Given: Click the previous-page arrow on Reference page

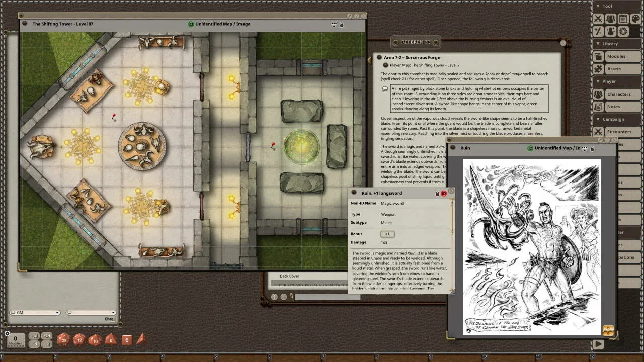Looking at the screenshot, I should (x=370, y=60).
